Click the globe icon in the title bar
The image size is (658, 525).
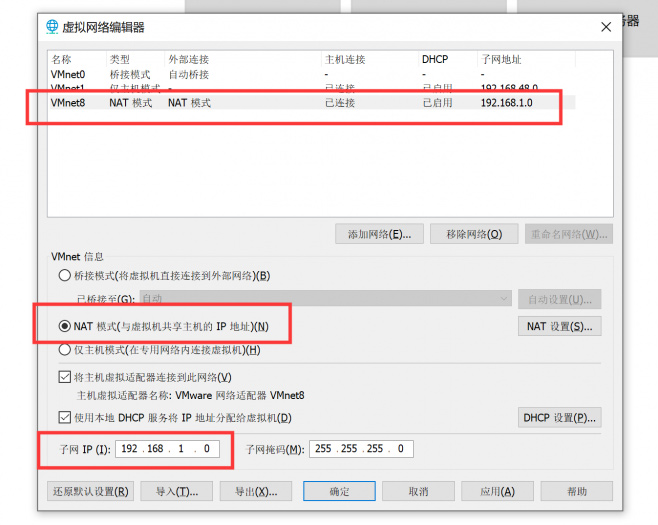52,27
